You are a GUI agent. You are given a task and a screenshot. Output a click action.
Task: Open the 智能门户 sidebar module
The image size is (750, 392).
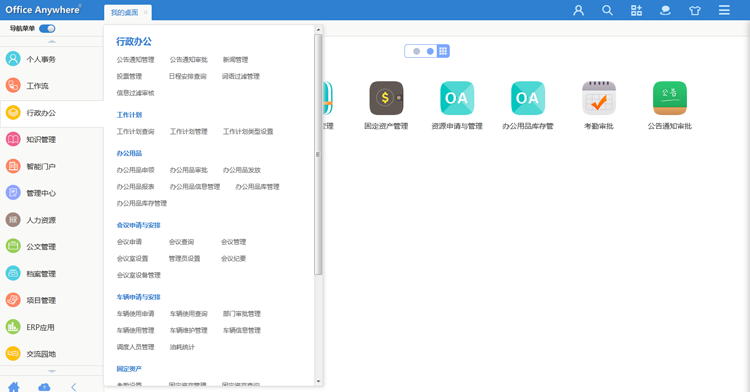click(x=52, y=166)
